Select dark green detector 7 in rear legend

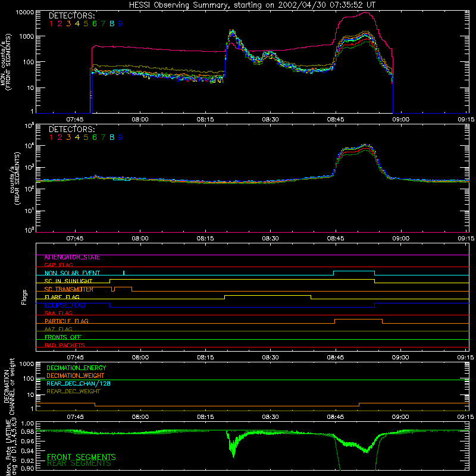(103, 137)
